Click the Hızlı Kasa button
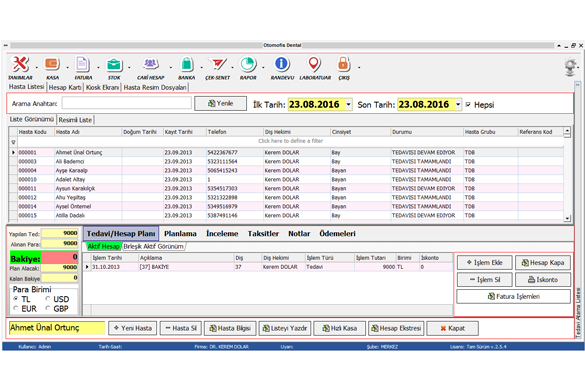This screenshot has width=585, height=390. click(340, 328)
